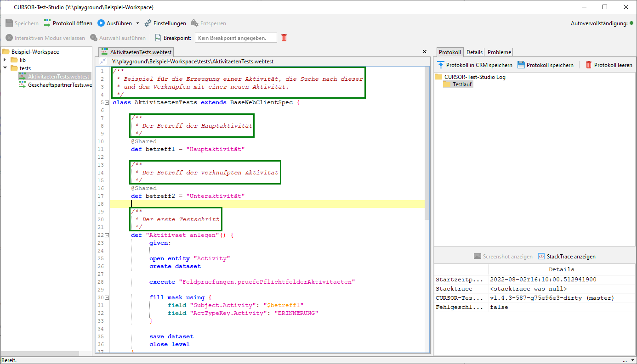Viewport: 637px width, 364px height.
Task: Close the AktivitaetenTests.webtest editor tab
Action: point(424,52)
